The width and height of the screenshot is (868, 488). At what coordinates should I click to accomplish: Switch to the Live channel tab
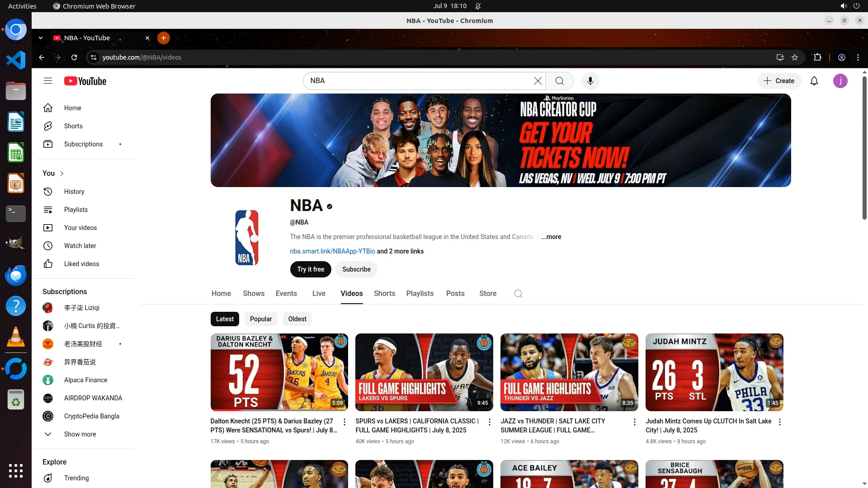coord(319,294)
